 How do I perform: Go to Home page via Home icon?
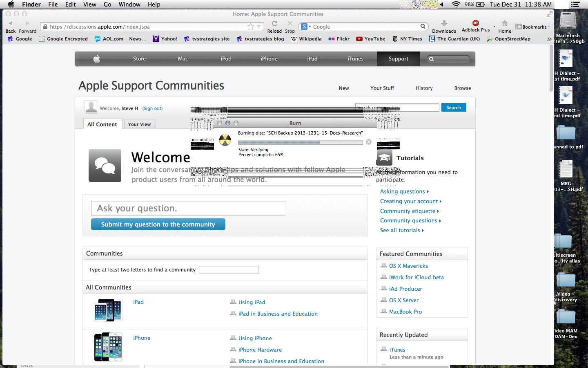click(505, 23)
